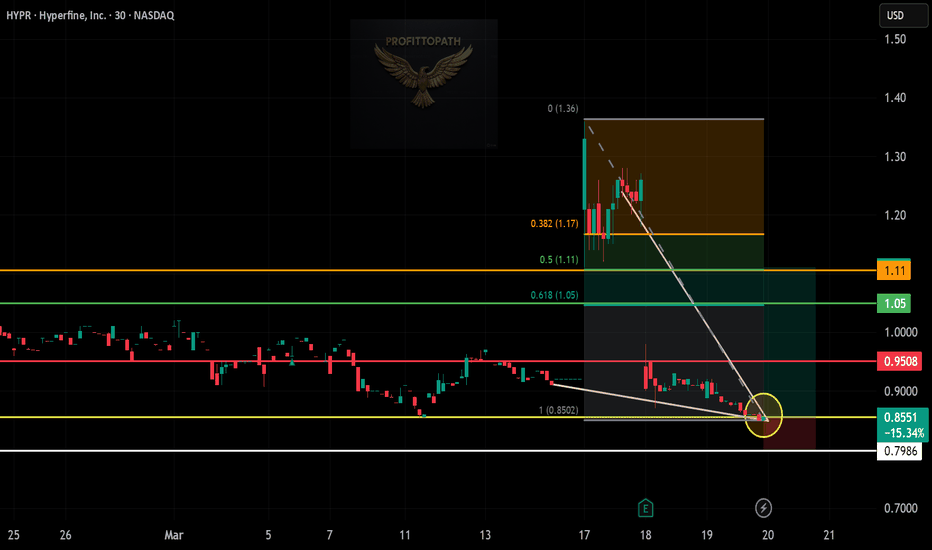
Task: Select the 0.9508 red price label
Action: 900,362
